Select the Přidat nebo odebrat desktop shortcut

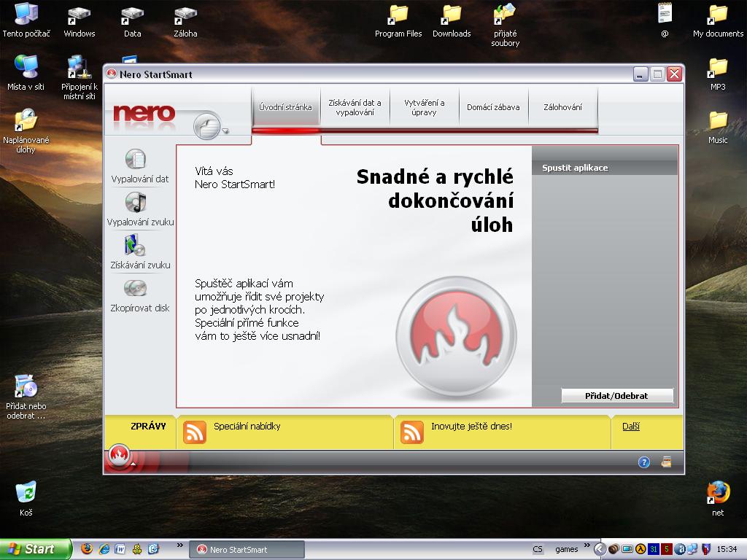click(x=26, y=397)
